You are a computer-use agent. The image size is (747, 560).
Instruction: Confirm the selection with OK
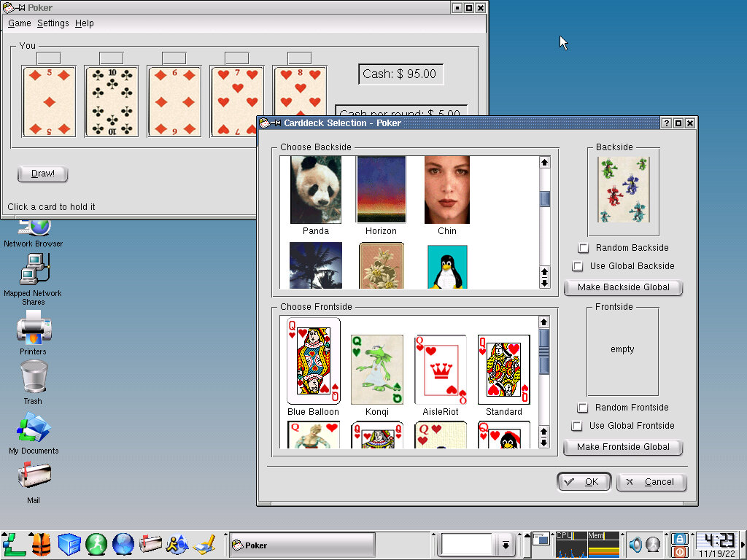pos(584,482)
